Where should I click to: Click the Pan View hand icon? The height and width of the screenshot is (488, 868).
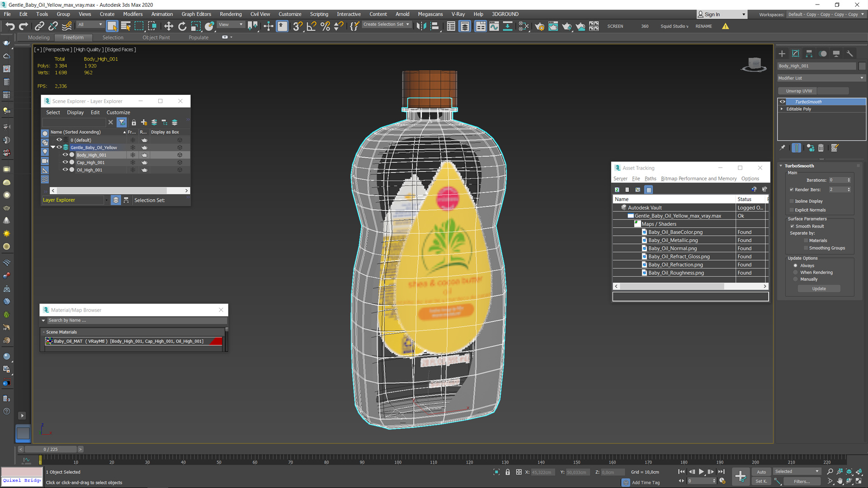pyautogui.click(x=840, y=481)
